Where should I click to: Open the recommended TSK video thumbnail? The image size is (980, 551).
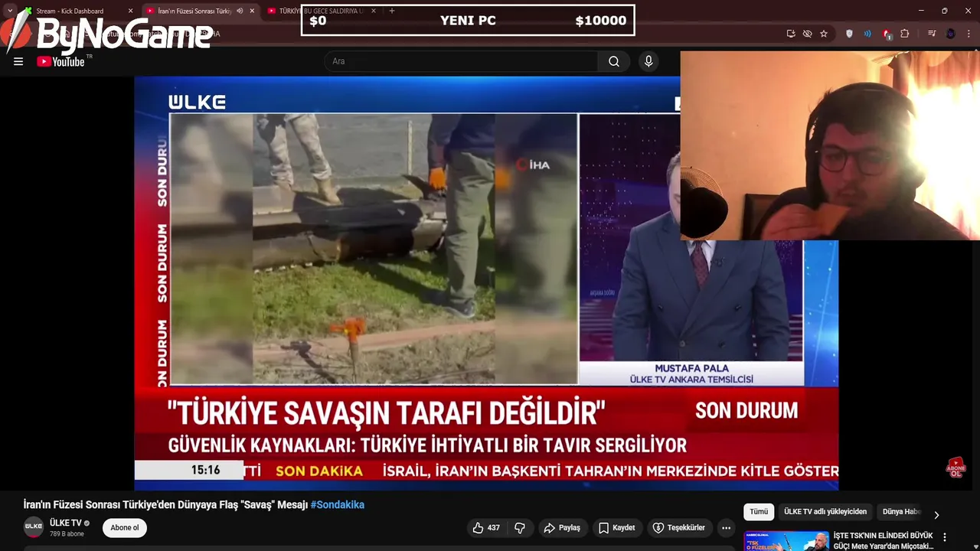tap(786, 541)
